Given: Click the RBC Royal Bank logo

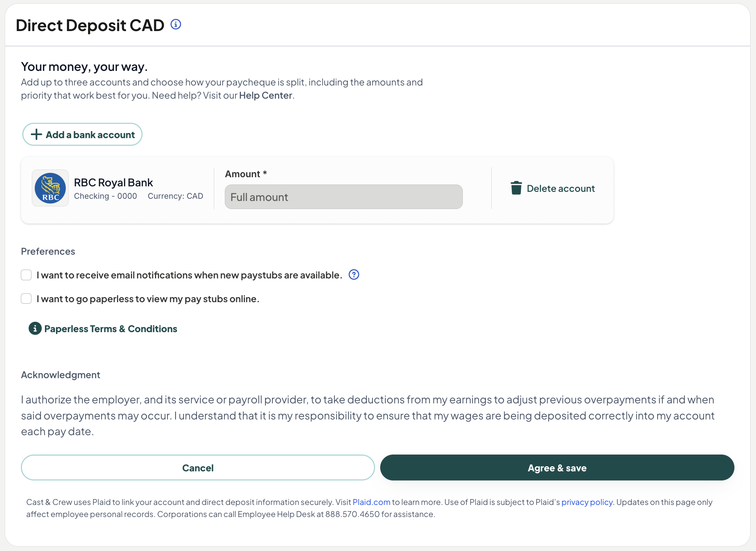Looking at the screenshot, I should [x=50, y=188].
